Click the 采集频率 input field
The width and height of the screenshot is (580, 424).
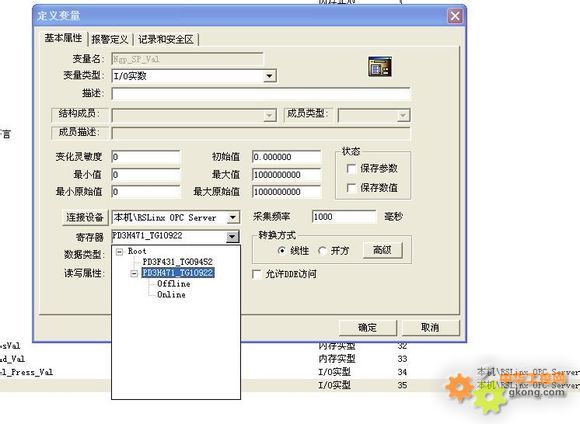click(x=344, y=216)
